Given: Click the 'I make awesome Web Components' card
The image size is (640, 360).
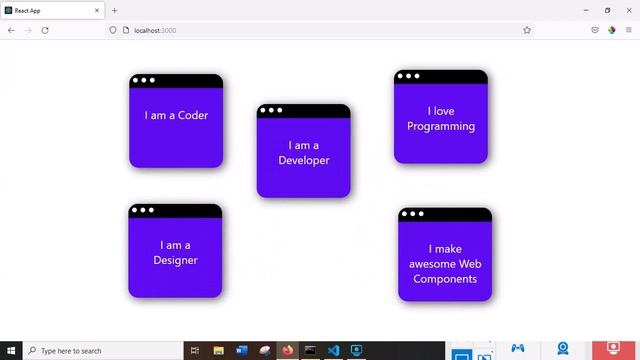Looking at the screenshot, I should point(445,254).
